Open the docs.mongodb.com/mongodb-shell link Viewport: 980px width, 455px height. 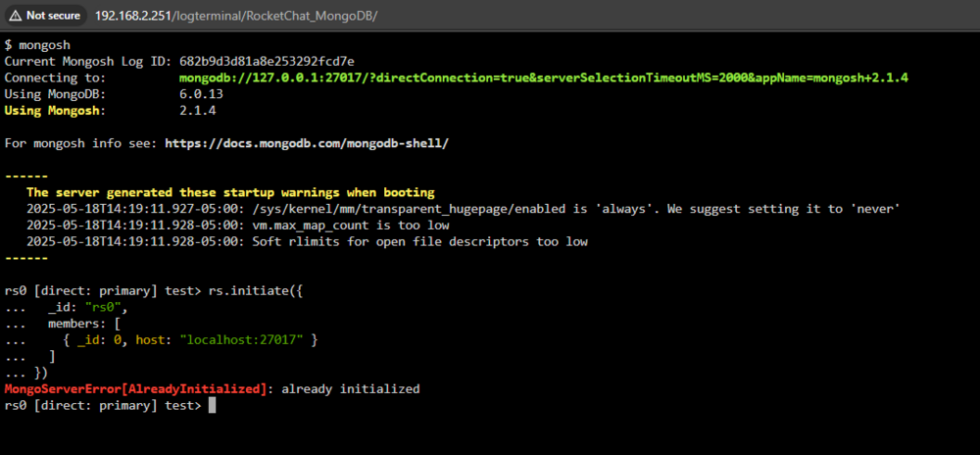(307, 143)
